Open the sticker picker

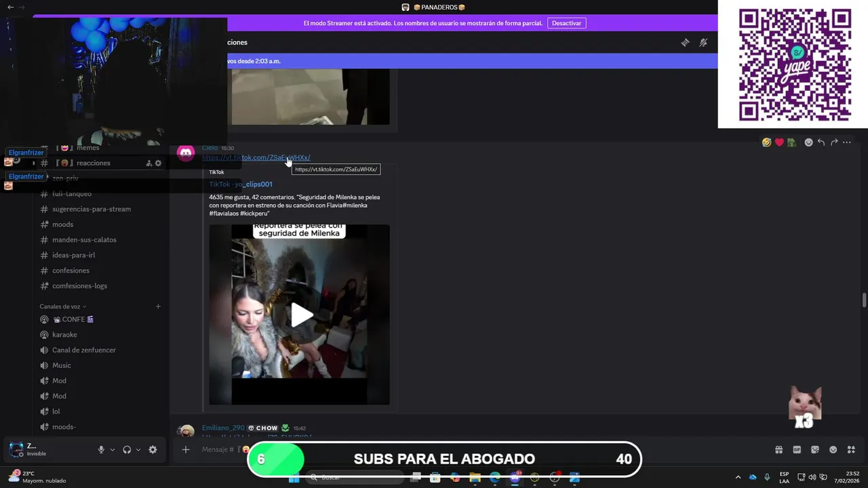click(x=815, y=449)
